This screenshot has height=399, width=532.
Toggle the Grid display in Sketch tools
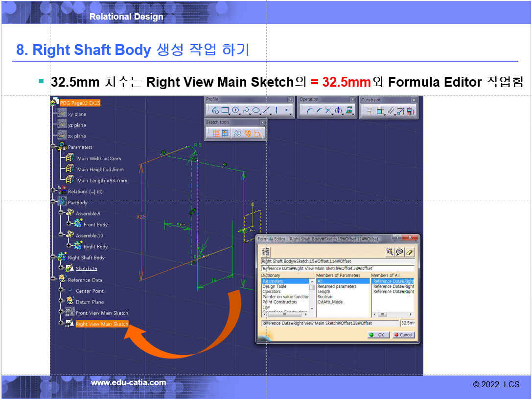coord(216,133)
